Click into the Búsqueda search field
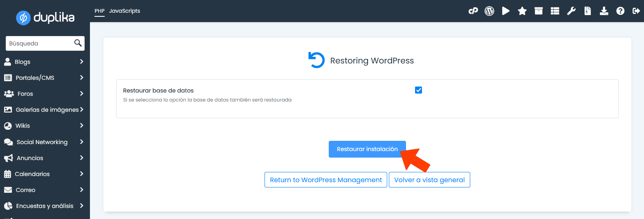The width and height of the screenshot is (644, 219). (40, 43)
